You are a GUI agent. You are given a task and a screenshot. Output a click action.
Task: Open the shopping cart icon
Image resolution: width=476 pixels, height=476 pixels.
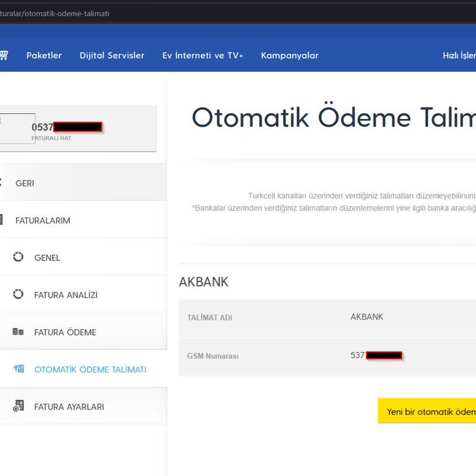(4, 55)
